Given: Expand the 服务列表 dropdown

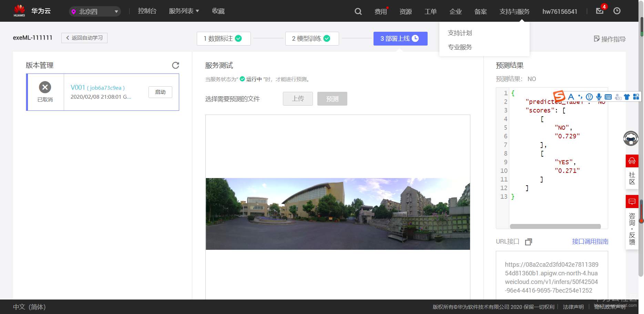Looking at the screenshot, I should [x=184, y=11].
